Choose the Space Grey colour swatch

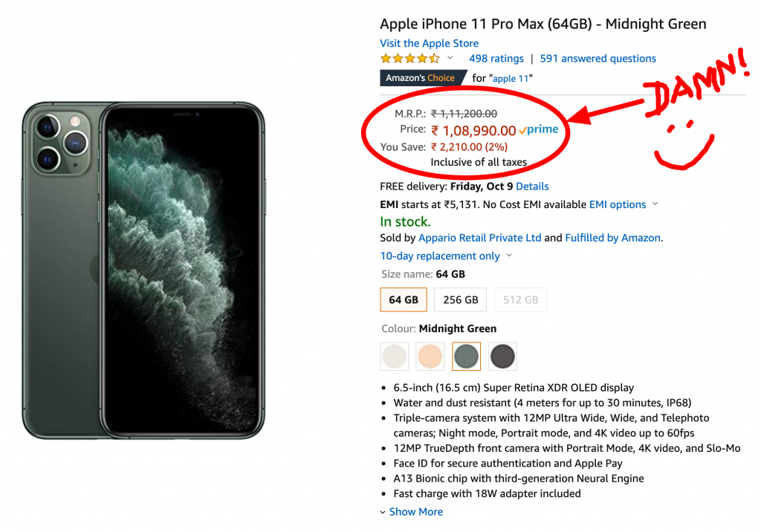503,357
